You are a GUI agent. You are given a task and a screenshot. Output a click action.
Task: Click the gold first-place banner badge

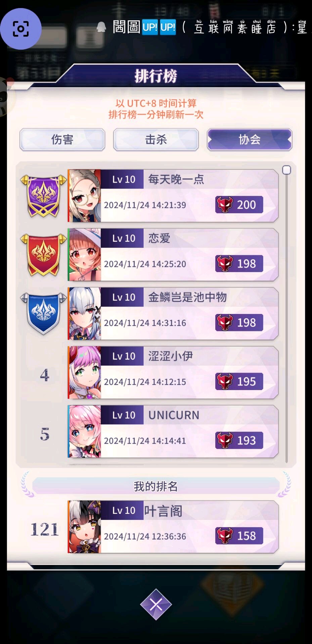click(x=44, y=196)
